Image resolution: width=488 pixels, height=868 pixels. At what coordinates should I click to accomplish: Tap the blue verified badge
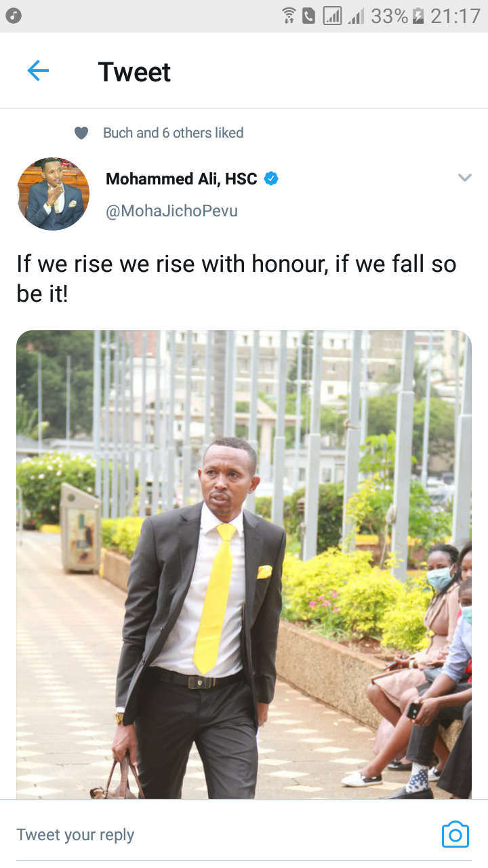(271, 179)
